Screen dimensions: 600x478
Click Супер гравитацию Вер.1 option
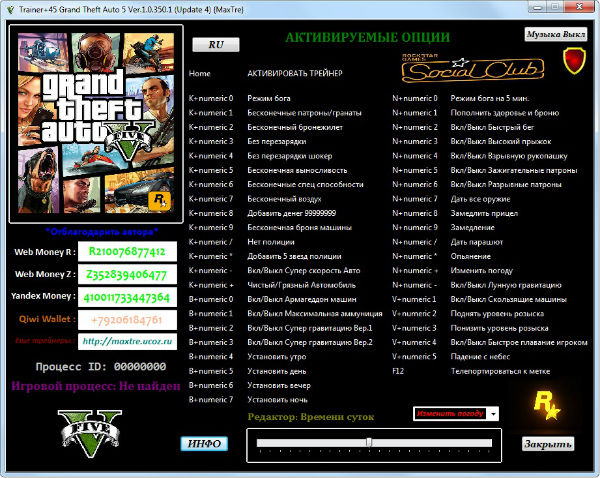point(310,328)
